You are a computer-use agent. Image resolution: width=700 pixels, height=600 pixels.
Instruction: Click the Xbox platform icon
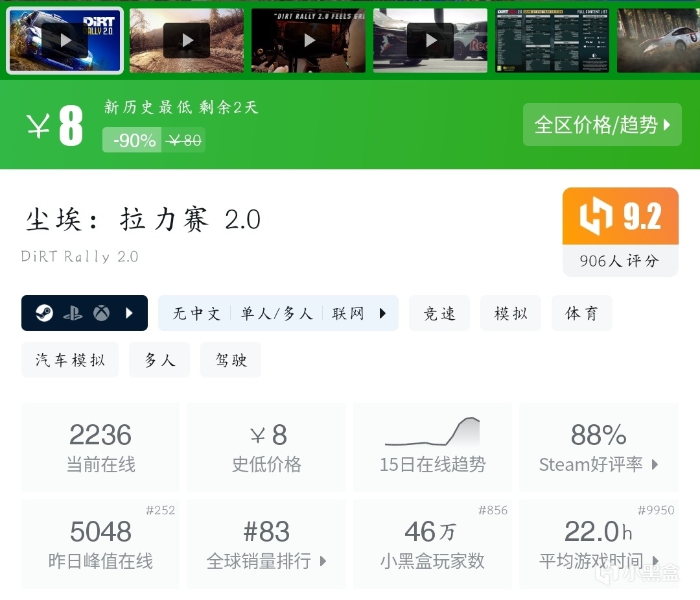click(x=101, y=313)
